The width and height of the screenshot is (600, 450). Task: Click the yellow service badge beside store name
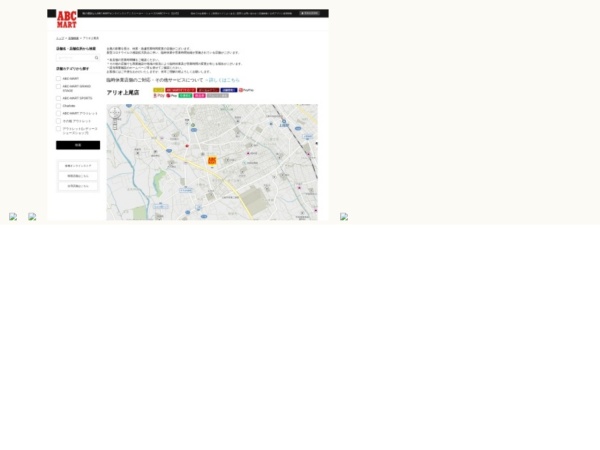click(x=158, y=90)
